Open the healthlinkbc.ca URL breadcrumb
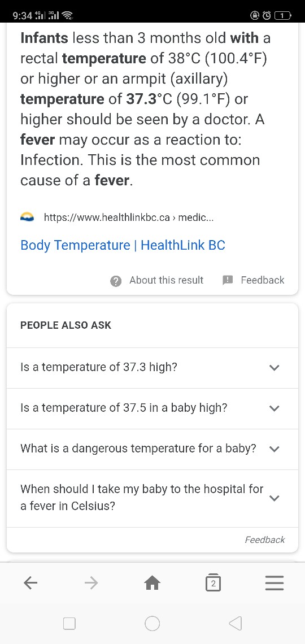The width and height of the screenshot is (305, 644). coord(128,217)
